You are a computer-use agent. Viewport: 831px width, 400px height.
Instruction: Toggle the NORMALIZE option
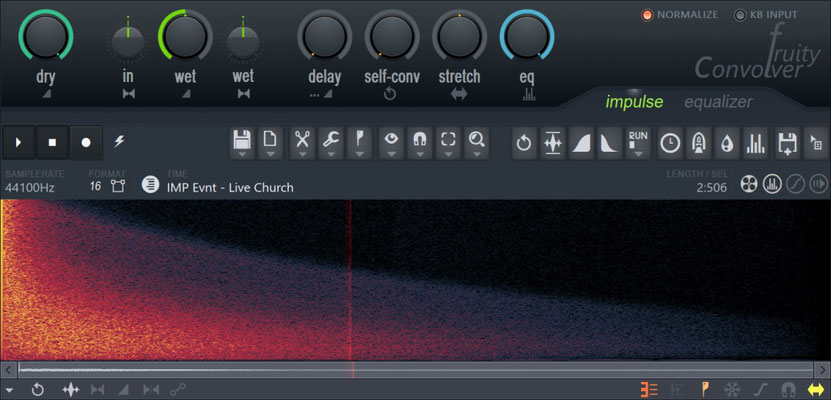[x=679, y=15]
